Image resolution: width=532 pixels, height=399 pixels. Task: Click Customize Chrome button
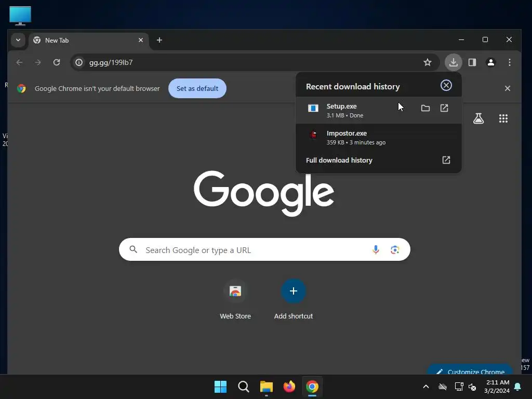470,370
